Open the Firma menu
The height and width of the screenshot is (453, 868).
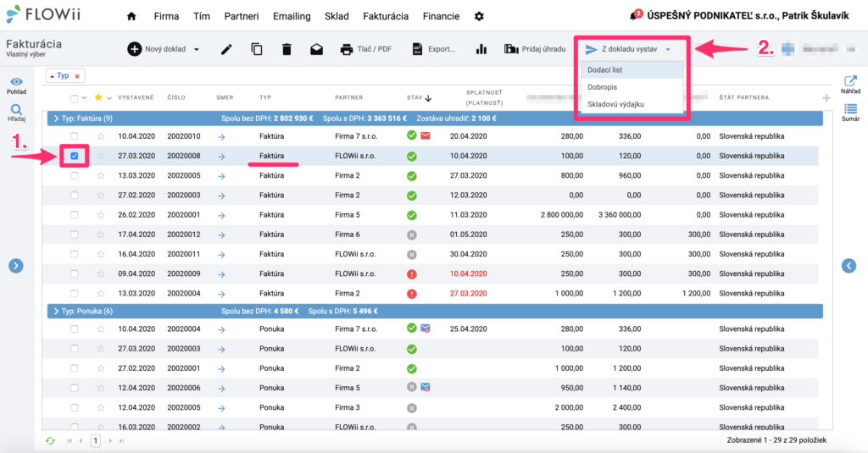[x=166, y=16]
